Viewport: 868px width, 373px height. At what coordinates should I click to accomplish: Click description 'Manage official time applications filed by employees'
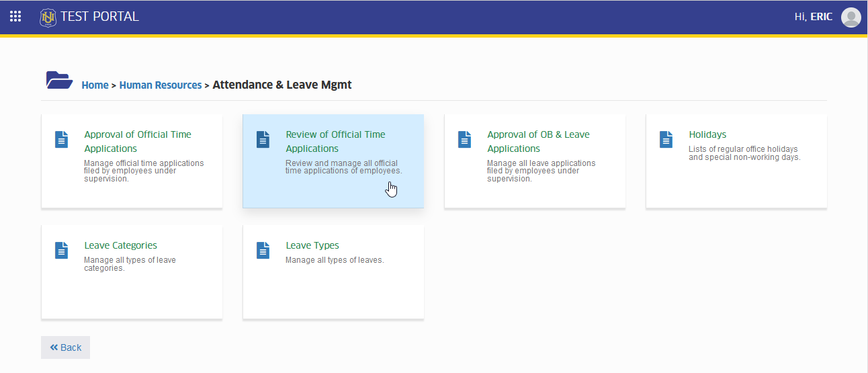tap(144, 171)
